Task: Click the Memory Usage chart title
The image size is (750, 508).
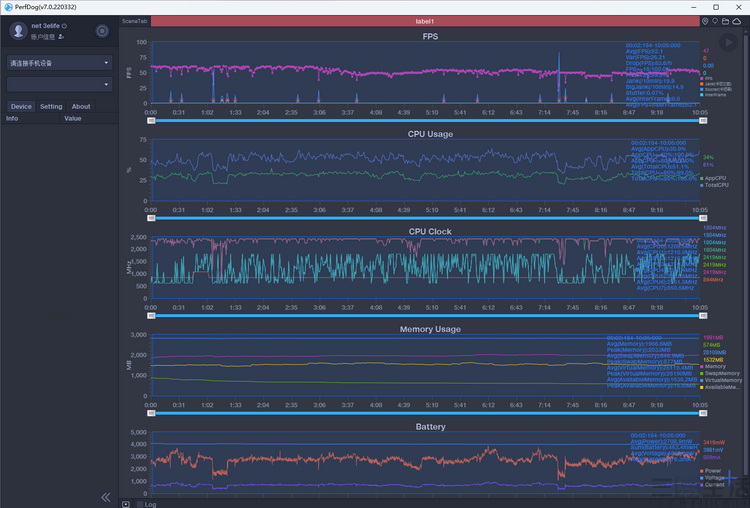Action: pos(430,329)
